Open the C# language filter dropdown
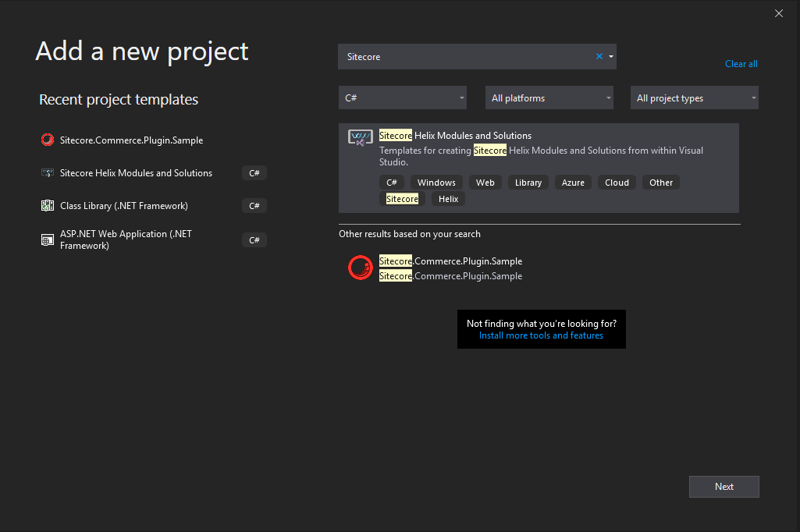800x532 pixels. 403,98
